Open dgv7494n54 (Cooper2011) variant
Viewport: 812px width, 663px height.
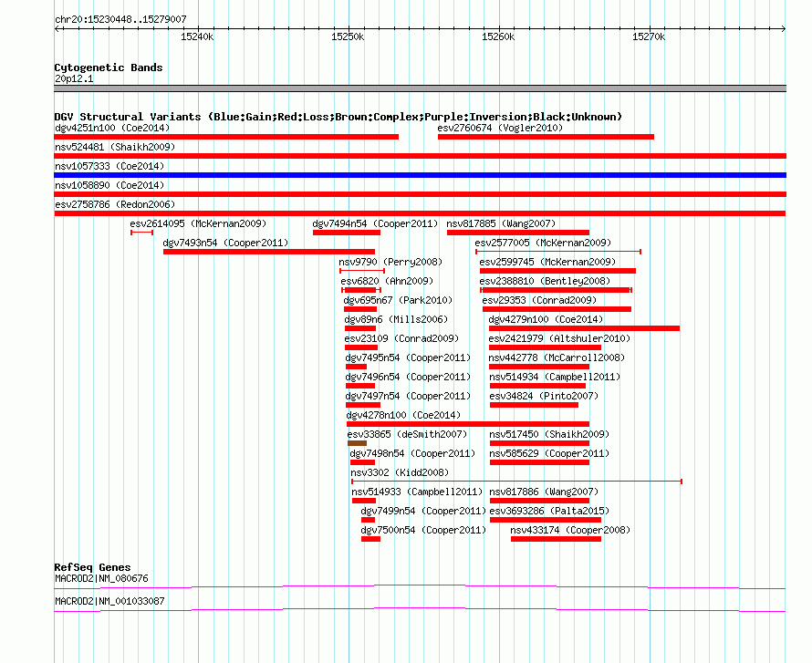click(375, 223)
